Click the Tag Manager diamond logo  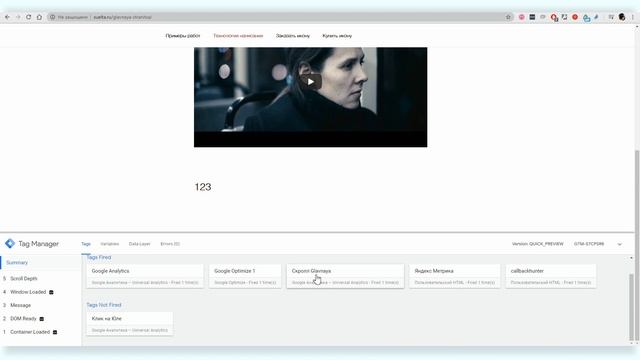click(x=10, y=244)
